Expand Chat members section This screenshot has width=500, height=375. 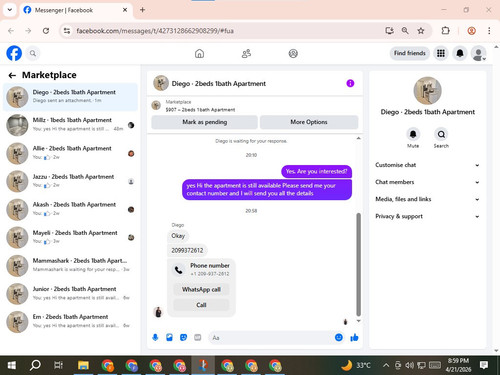click(x=427, y=182)
